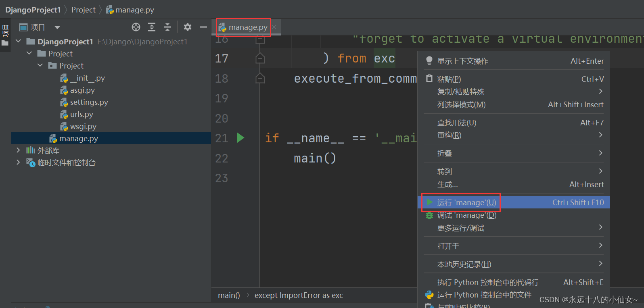The image size is (644, 308).
Task: Click the Python icon beside 运行 Python 控制台中的文件
Action: click(429, 295)
